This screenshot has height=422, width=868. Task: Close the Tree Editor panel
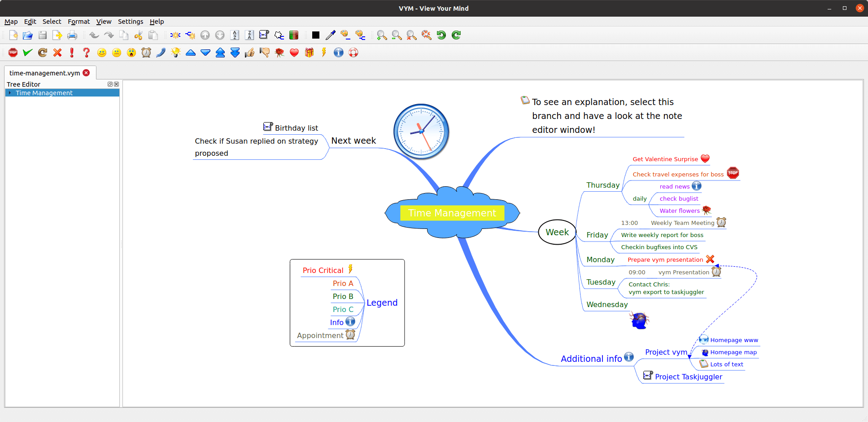pyautogui.click(x=117, y=84)
